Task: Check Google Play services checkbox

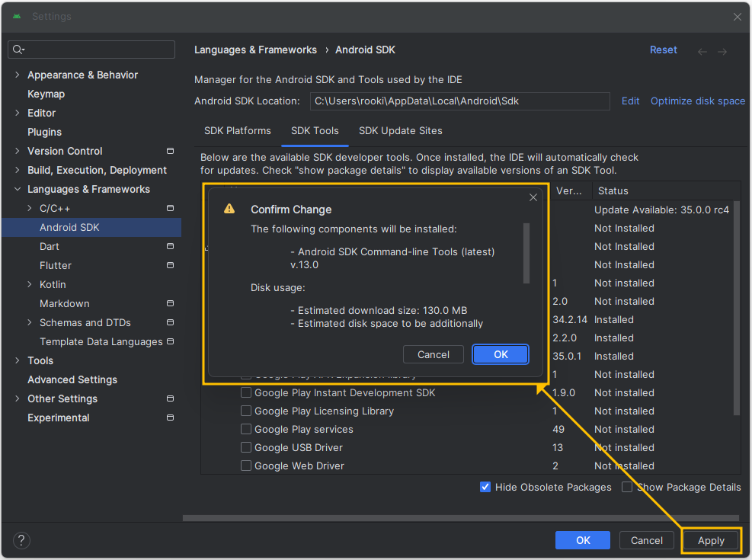Action: click(x=245, y=429)
